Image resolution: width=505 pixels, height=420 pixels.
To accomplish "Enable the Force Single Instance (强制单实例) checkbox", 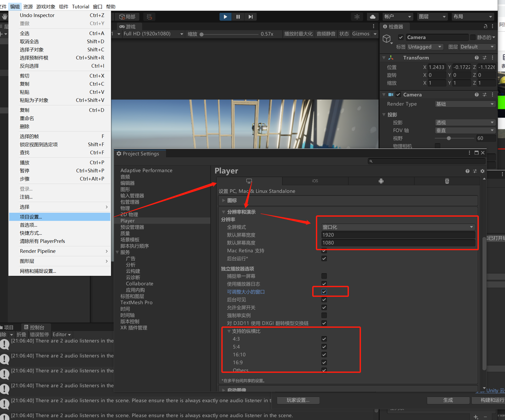I will (x=324, y=315).
